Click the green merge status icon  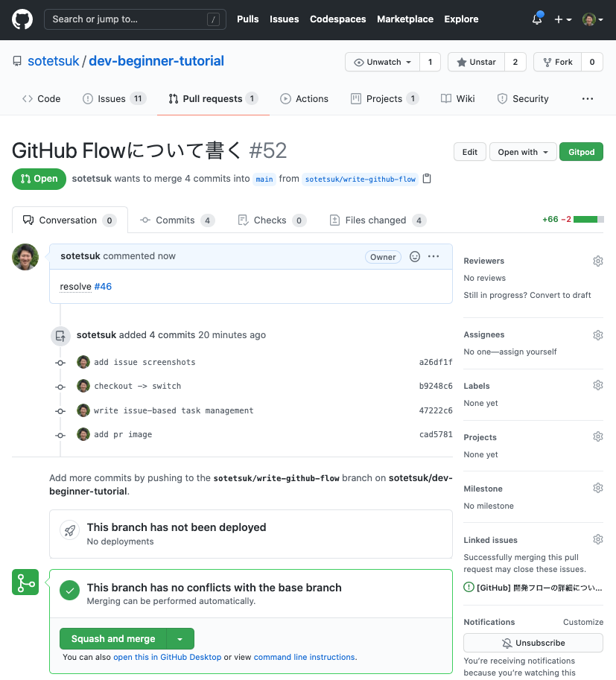[25, 582]
